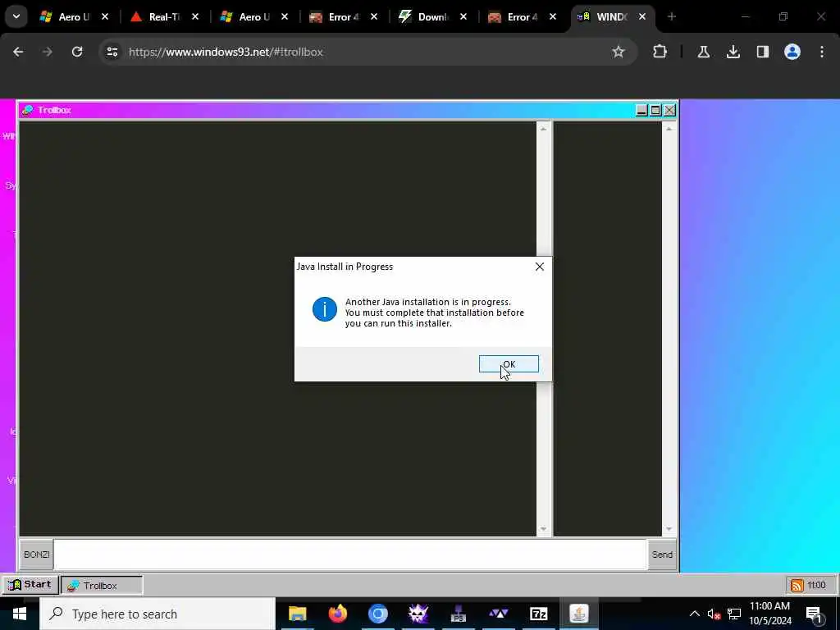Viewport: 840px width, 630px height.
Task: Reload the current page
Action: click(77, 52)
